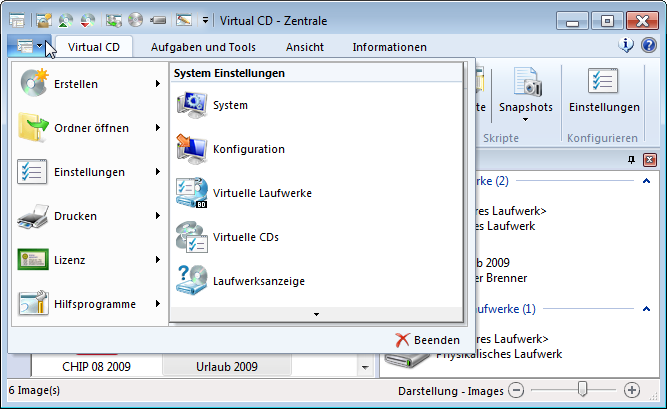667x409 pixels.
Task: Close the side panel with red X
Action: 650,160
